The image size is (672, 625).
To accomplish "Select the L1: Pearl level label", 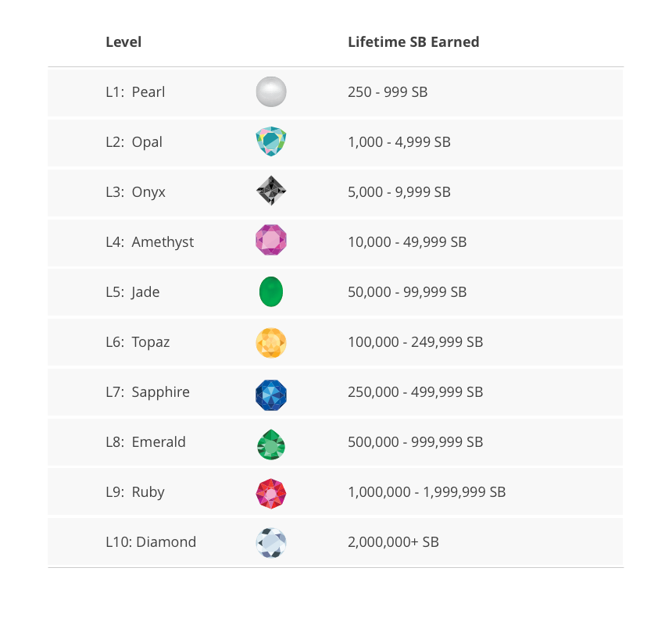I will click(x=135, y=92).
